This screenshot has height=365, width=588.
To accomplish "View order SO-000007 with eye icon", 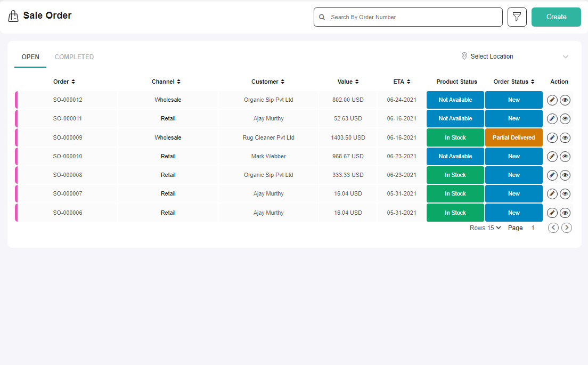I will (x=565, y=194).
